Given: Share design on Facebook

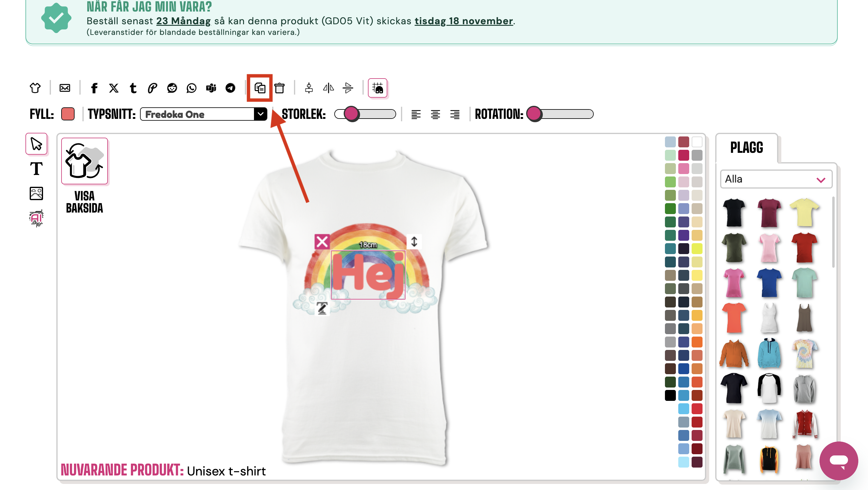Looking at the screenshot, I should tap(94, 88).
